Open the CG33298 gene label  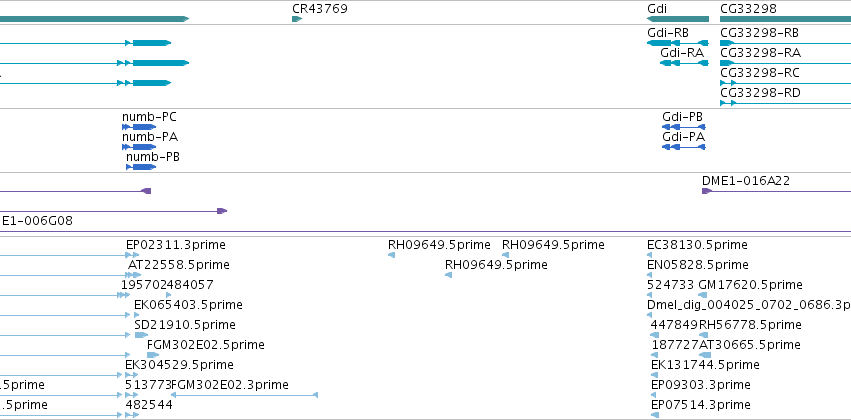pyautogui.click(x=748, y=9)
